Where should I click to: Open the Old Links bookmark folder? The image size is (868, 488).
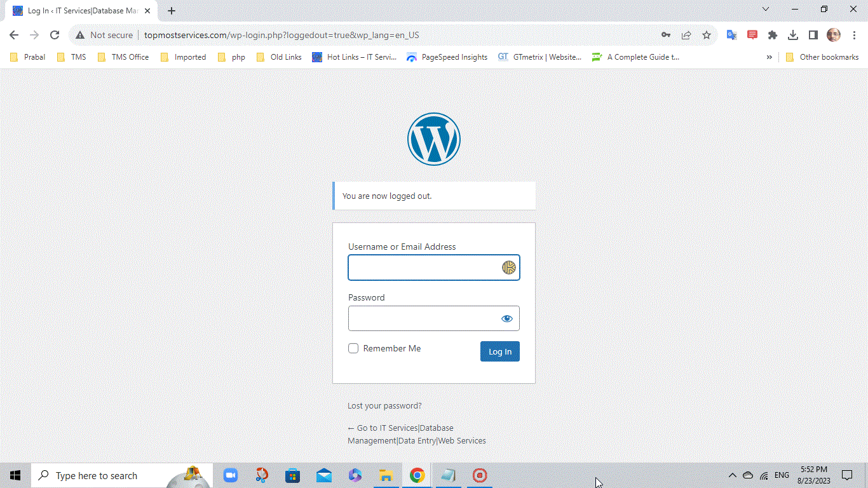point(279,57)
